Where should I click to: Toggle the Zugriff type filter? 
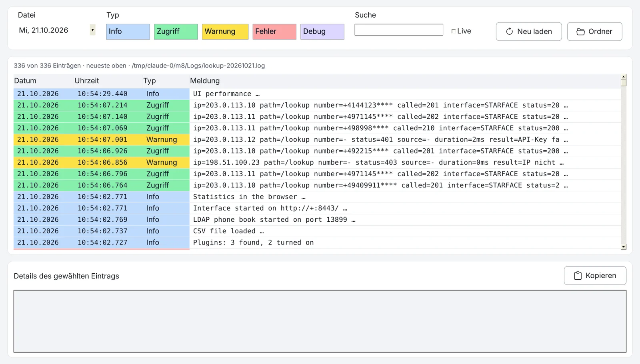176,32
